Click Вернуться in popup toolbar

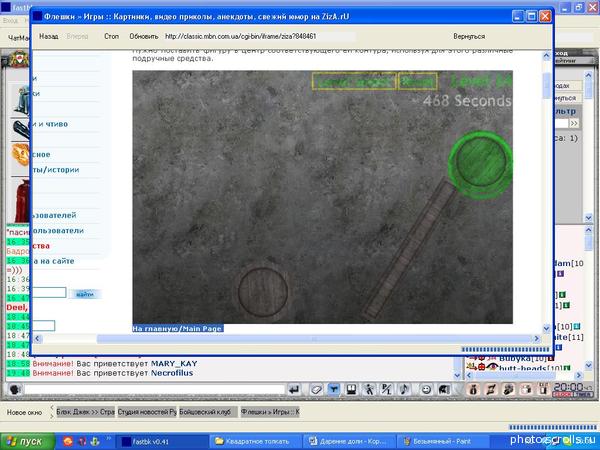[469, 36]
